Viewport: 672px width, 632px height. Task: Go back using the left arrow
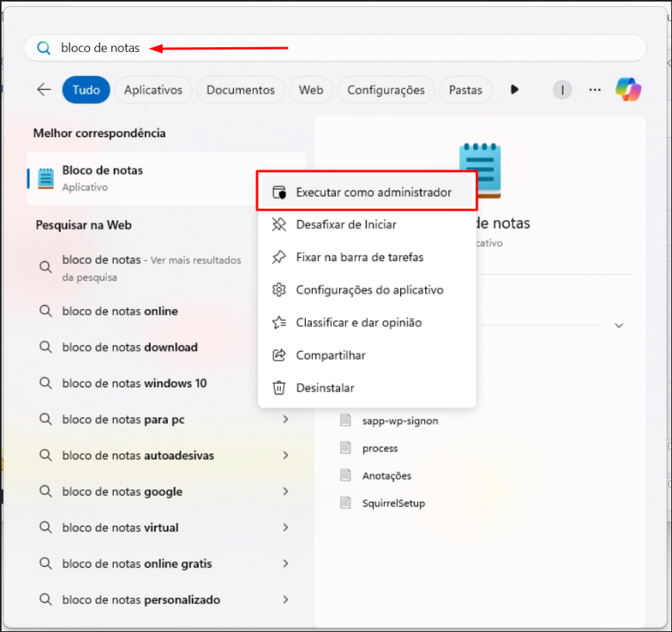coord(44,90)
